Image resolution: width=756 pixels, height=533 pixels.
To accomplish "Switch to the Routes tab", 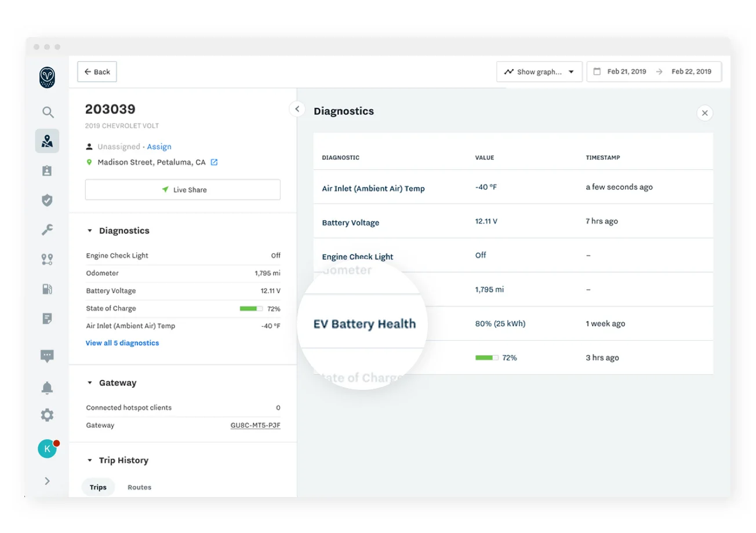I will click(x=139, y=487).
